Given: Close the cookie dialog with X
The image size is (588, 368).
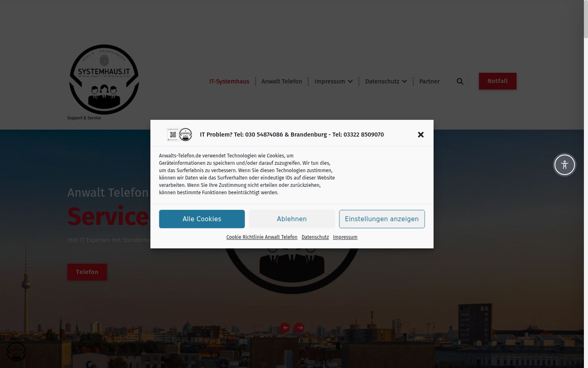Looking at the screenshot, I should tap(421, 135).
